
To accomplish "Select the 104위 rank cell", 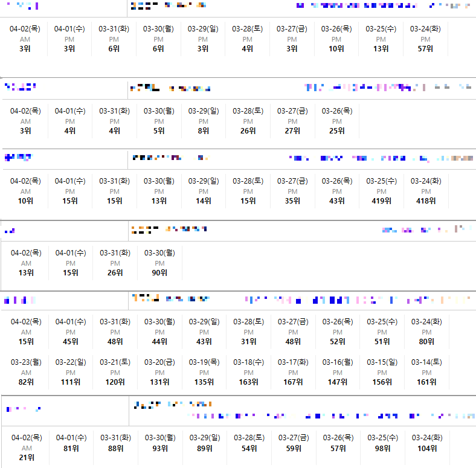I will coord(427,449).
